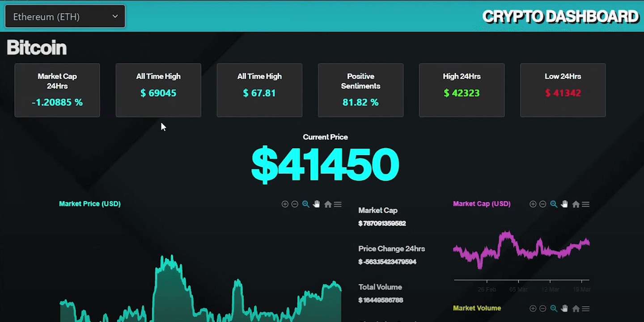The image size is (644, 322).
Task: Click the $ 69045 All Time High card
Action: [x=158, y=90]
